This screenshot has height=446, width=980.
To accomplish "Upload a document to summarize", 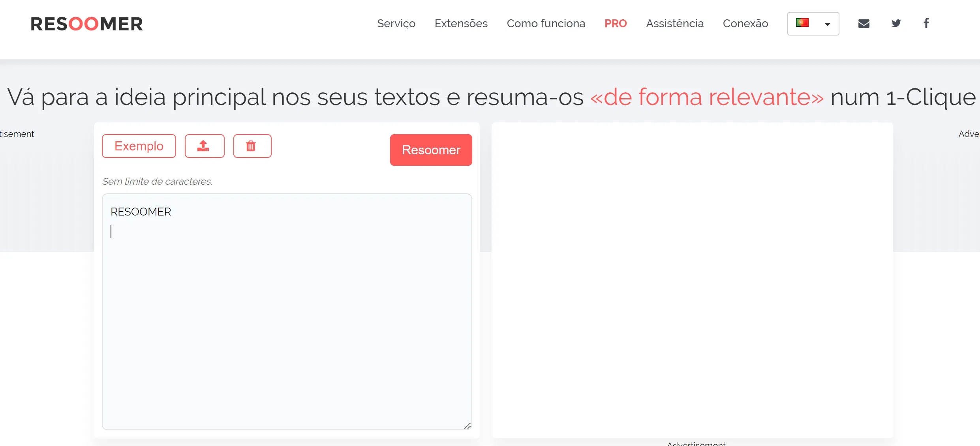I will point(205,146).
